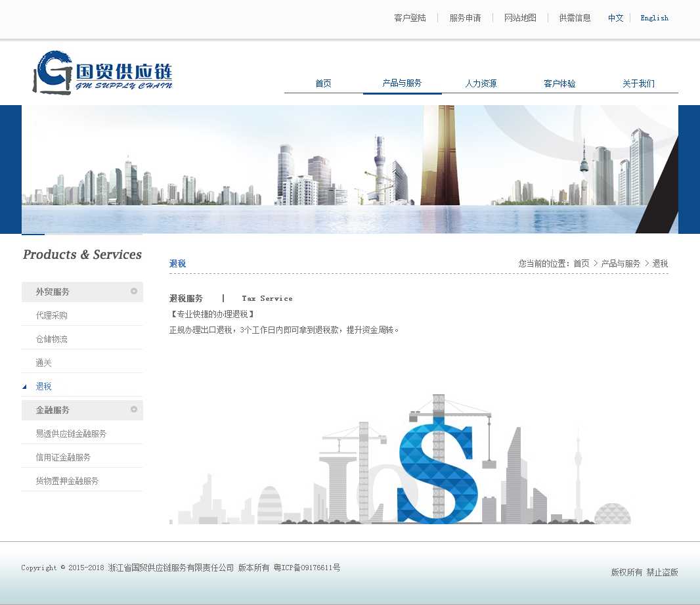Go to the 人力资源 menu item

point(481,83)
